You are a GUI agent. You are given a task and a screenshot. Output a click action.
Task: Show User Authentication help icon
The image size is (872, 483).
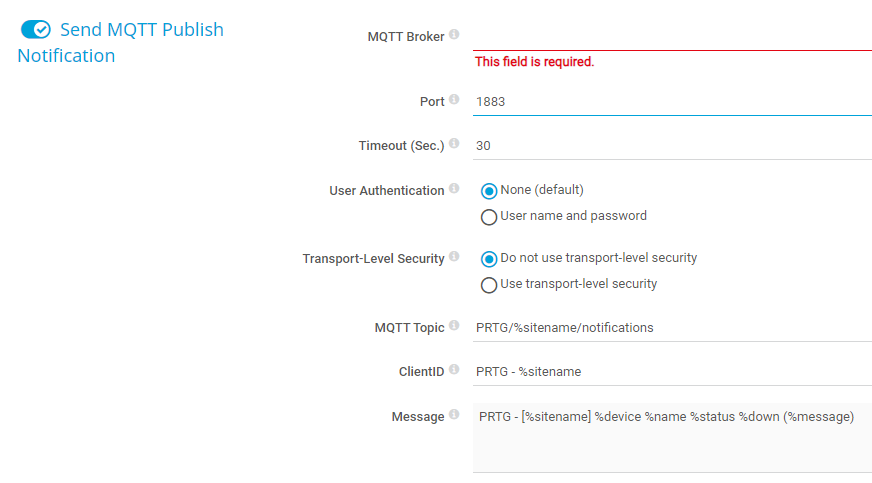click(x=454, y=189)
